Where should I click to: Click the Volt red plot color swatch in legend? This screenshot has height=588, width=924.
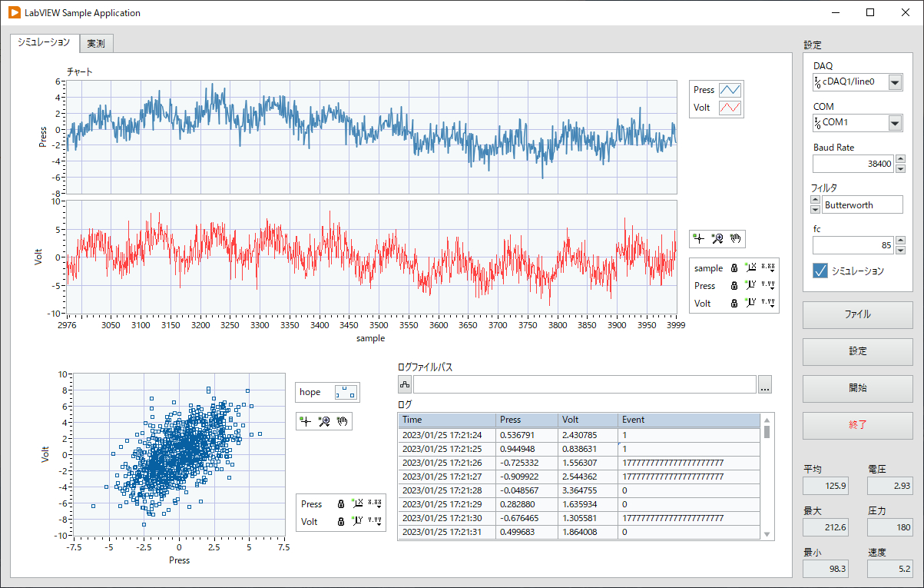click(x=730, y=108)
